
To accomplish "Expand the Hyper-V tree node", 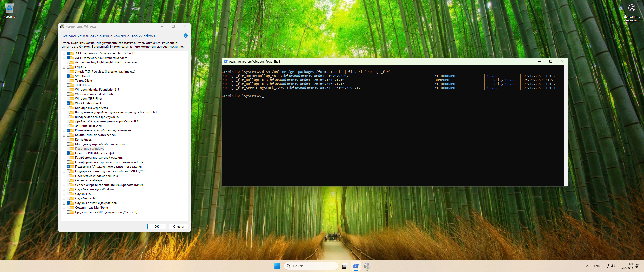I will pos(64,67).
